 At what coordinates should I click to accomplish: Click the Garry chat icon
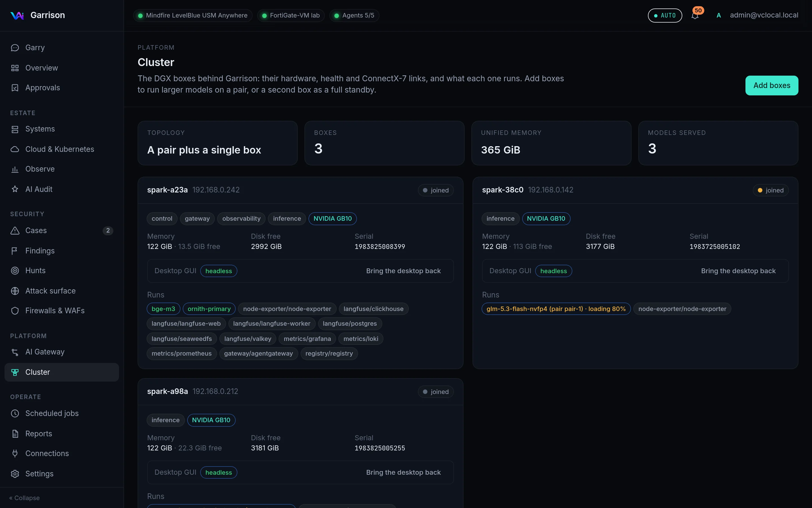coord(15,48)
